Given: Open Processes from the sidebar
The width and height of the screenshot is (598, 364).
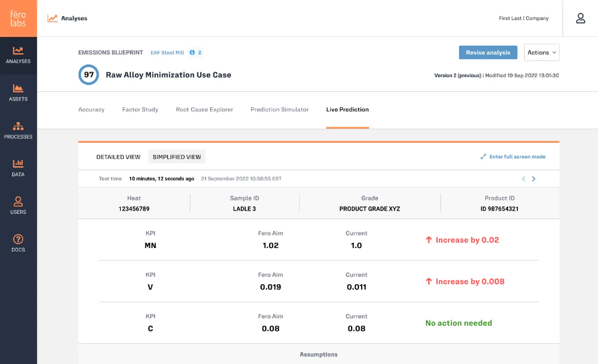Looking at the screenshot, I should [18, 131].
